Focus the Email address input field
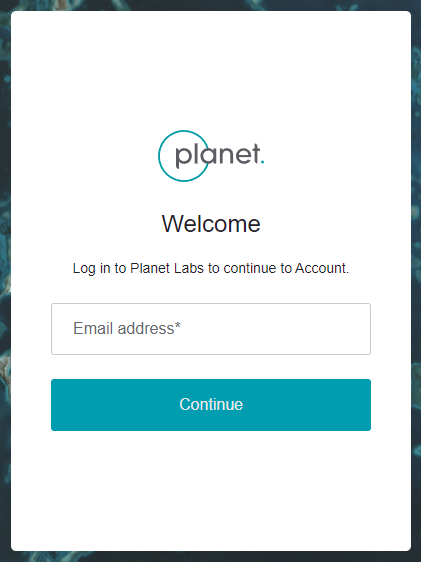 211,329
